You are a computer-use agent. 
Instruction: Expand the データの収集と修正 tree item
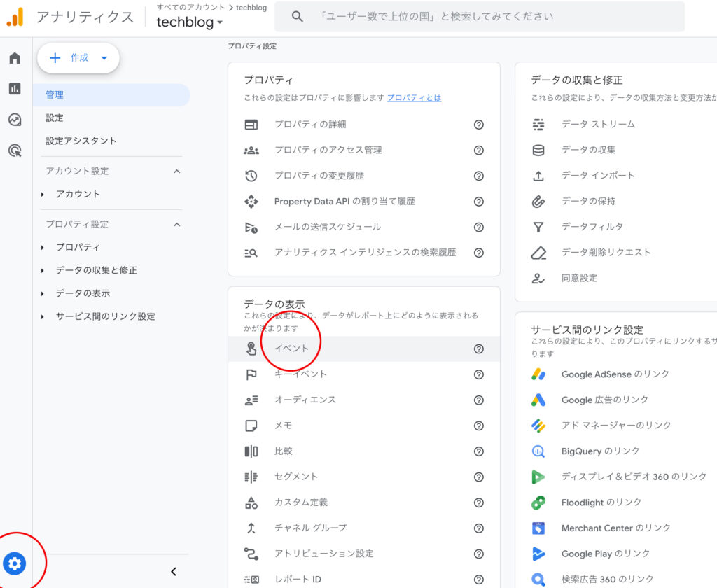43,270
